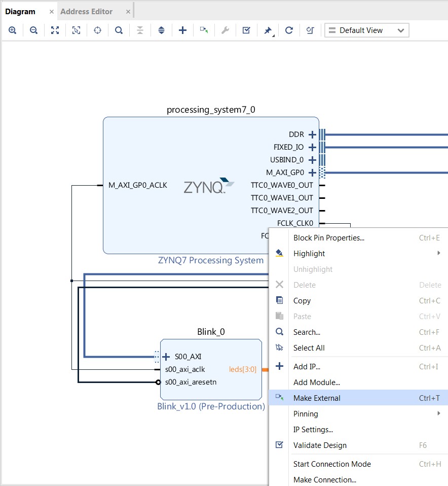Open the Default View dropdown
The height and width of the screenshot is (486, 448).
click(x=366, y=30)
